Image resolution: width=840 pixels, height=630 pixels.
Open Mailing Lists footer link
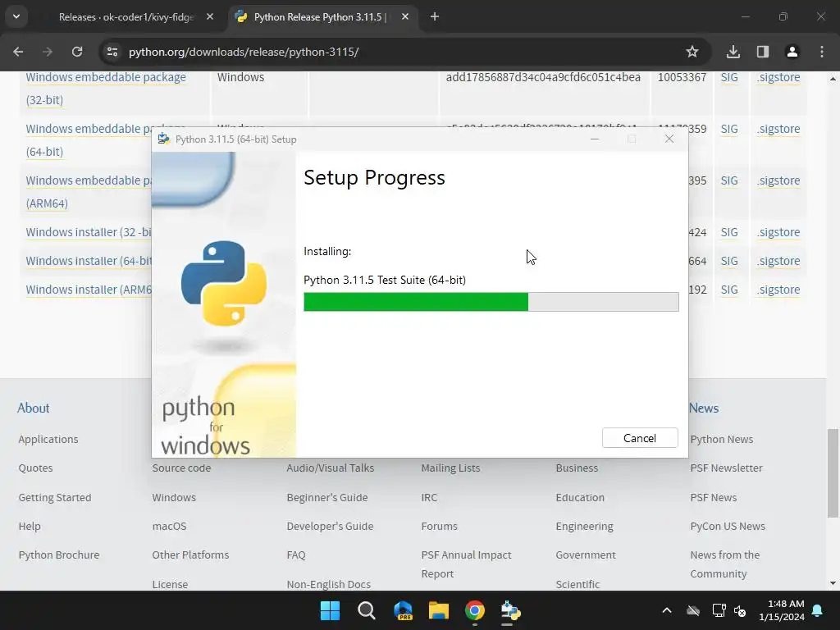click(451, 468)
